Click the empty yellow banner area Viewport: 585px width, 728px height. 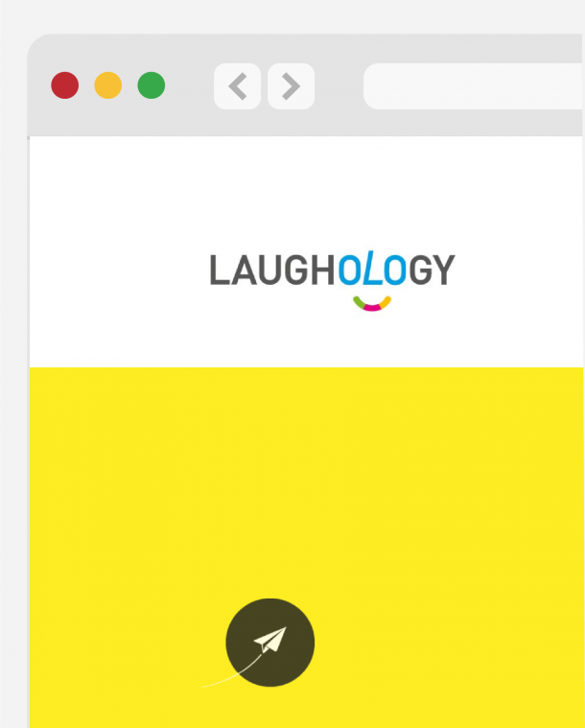click(x=307, y=482)
